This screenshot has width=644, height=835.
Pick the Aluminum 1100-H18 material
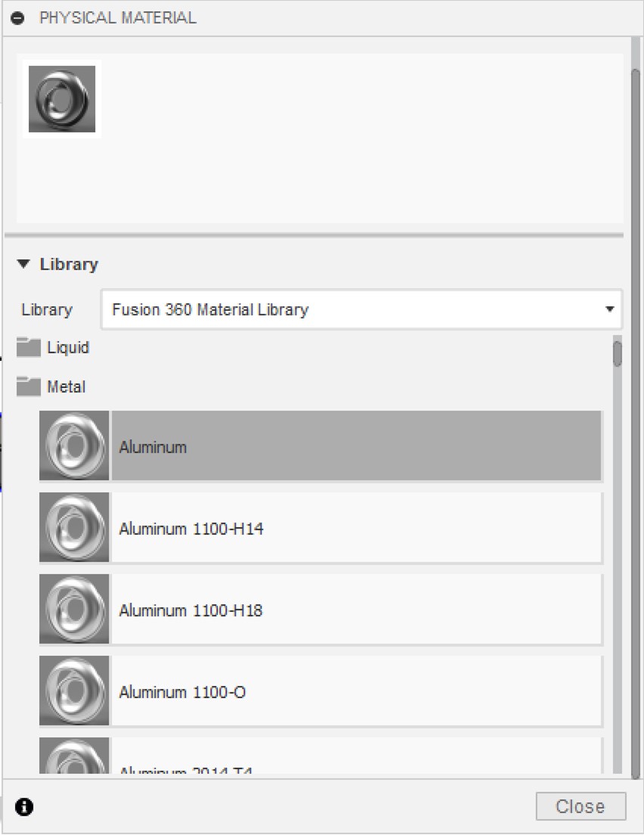[x=355, y=610]
